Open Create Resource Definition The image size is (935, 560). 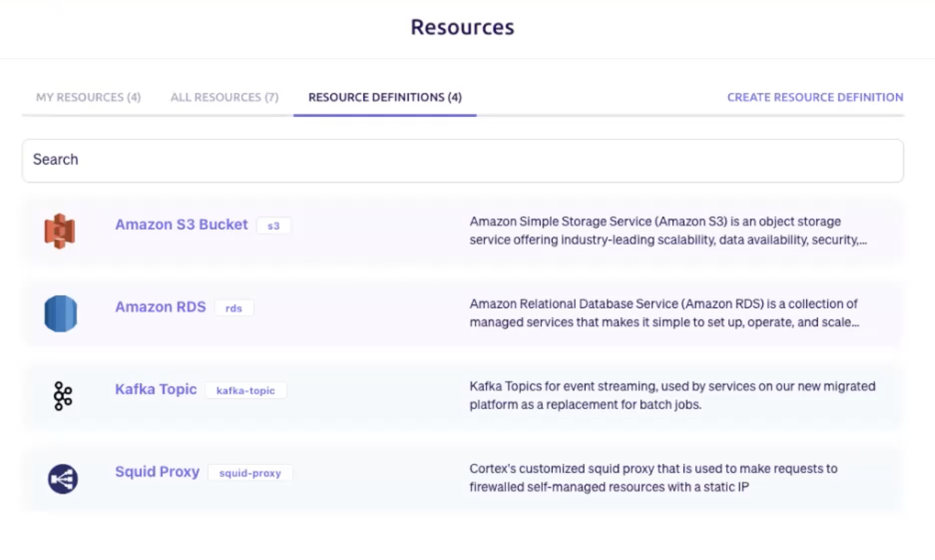(815, 97)
